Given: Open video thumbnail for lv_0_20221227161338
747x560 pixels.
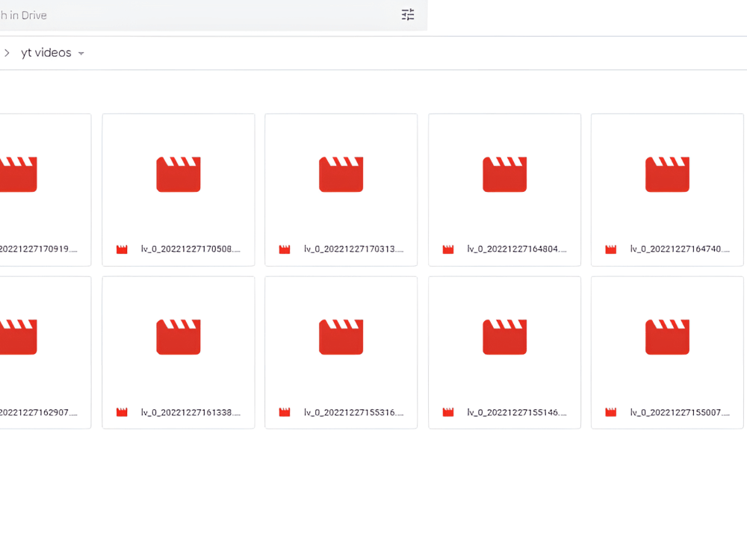Looking at the screenshot, I should tap(179, 337).
